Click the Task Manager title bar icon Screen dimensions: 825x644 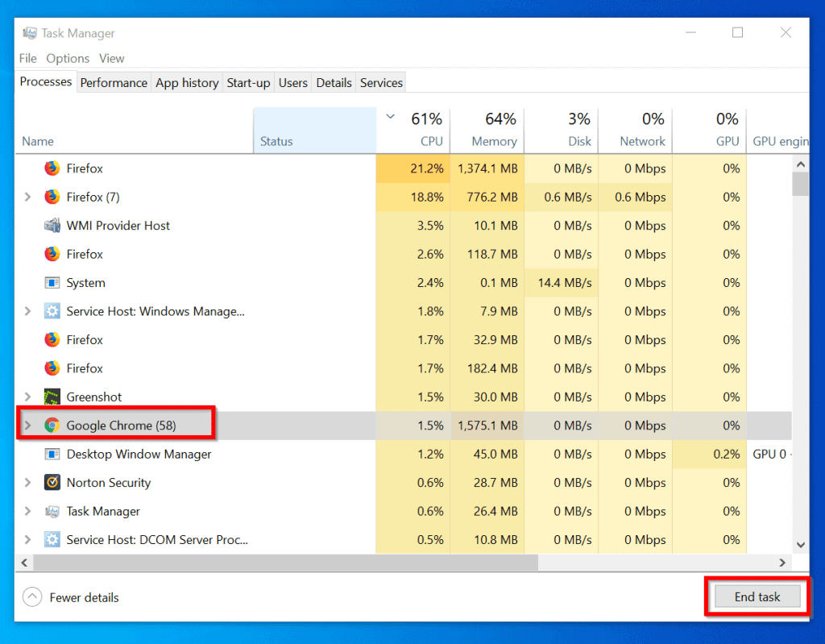pos(30,33)
